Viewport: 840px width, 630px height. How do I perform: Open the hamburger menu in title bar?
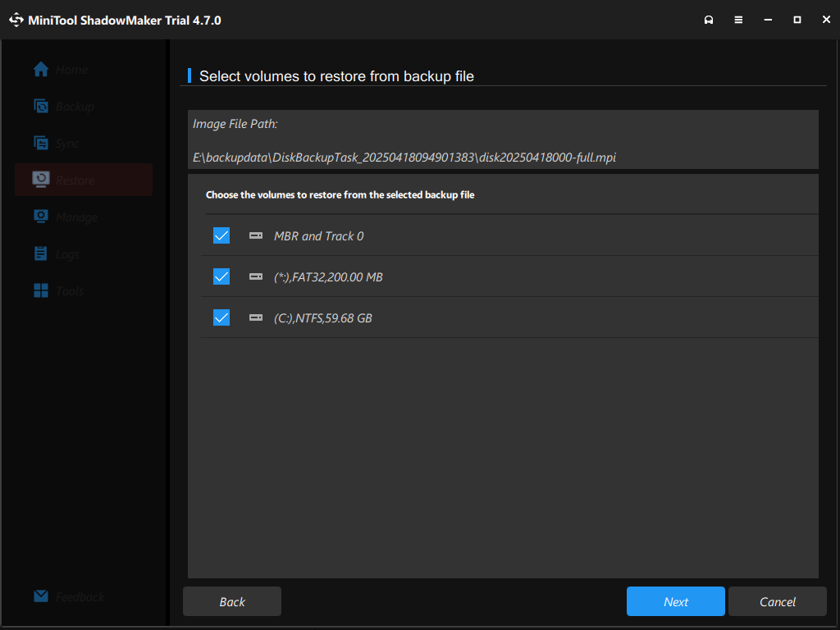click(x=738, y=20)
